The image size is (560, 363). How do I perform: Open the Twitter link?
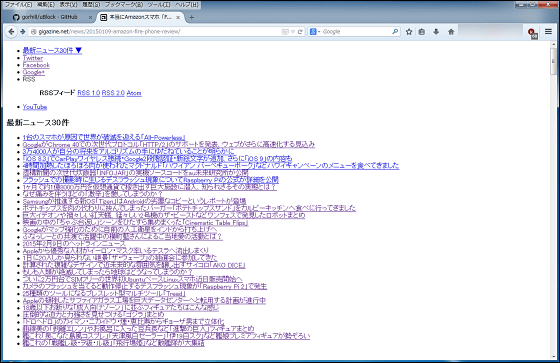pyautogui.click(x=33, y=58)
